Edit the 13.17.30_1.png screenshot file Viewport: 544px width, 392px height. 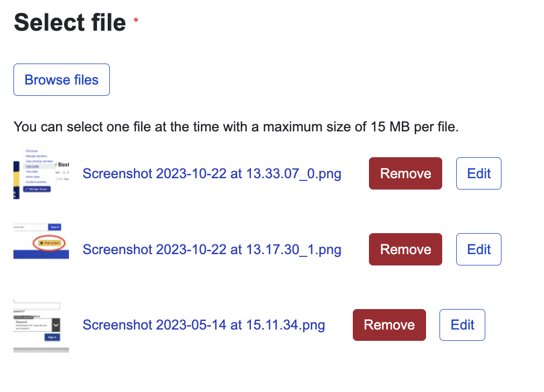click(478, 249)
